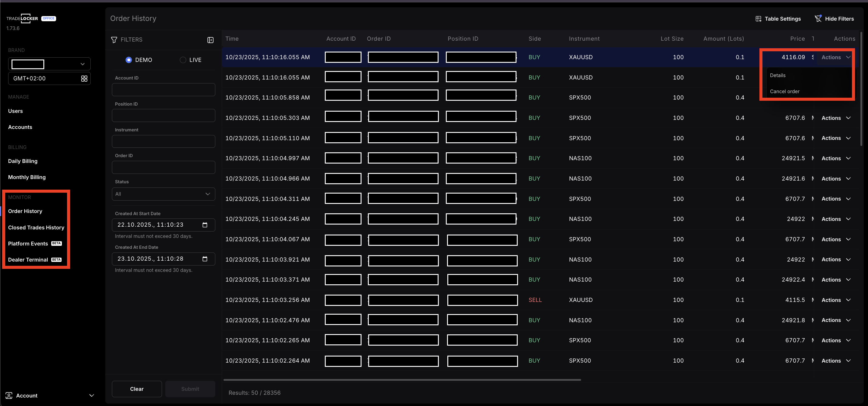
Task: Open the Table Settings panel
Action: point(778,19)
